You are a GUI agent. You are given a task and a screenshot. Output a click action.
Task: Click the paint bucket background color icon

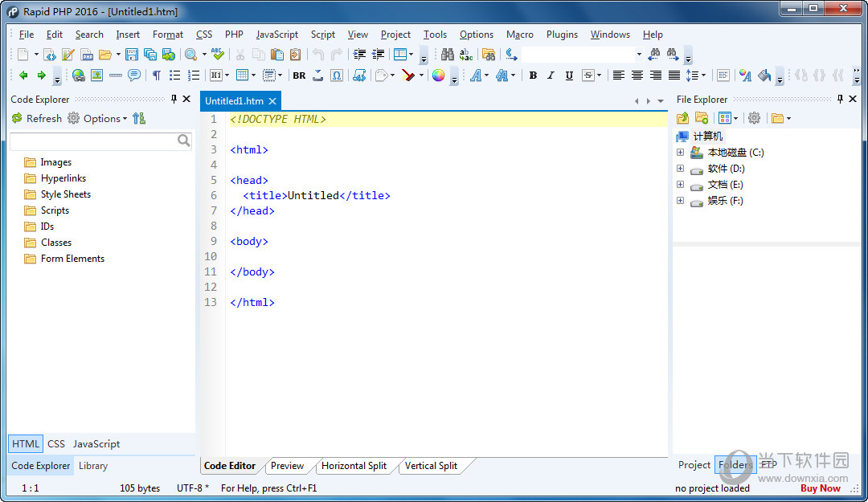(x=764, y=76)
